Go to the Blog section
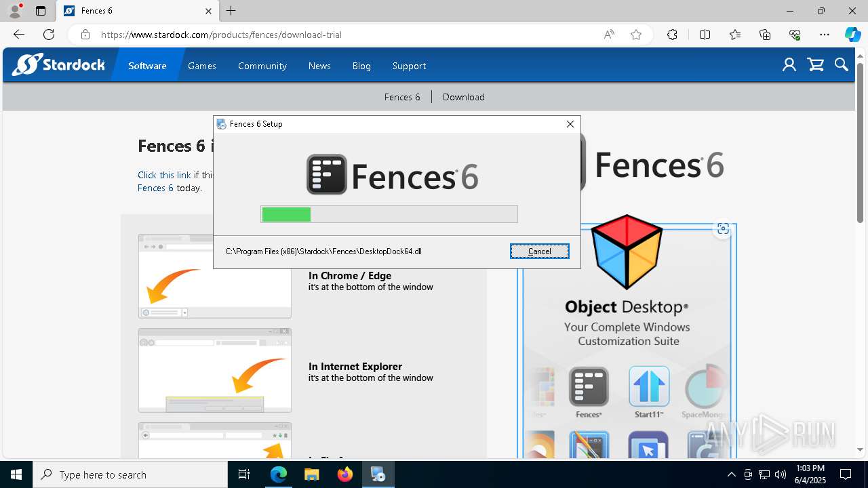The width and height of the screenshot is (868, 488). (x=361, y=66)
